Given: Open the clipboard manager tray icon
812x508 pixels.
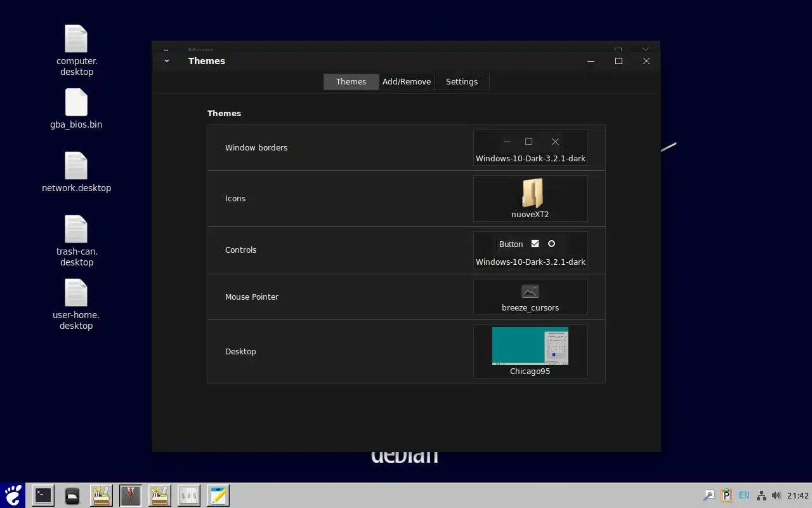Looking at the screenshot, I should (x=726, y=495).
